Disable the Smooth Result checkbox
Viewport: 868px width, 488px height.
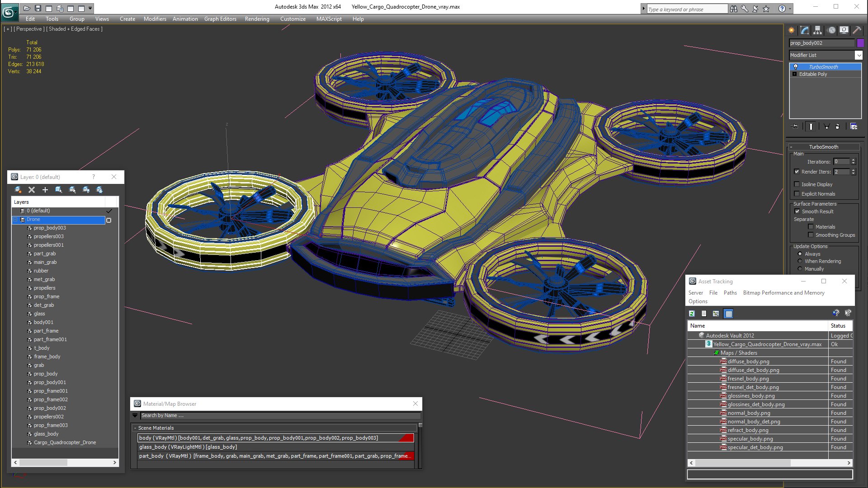point(797,211)
